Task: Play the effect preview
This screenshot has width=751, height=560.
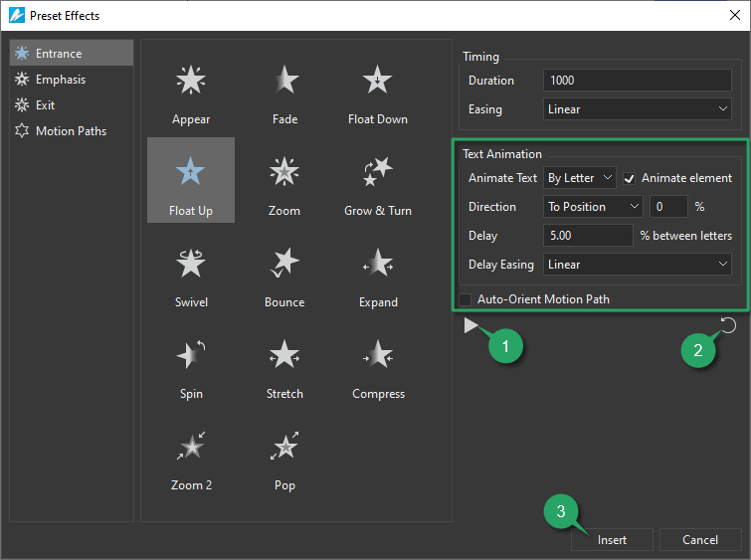Action: coord(470,325)
